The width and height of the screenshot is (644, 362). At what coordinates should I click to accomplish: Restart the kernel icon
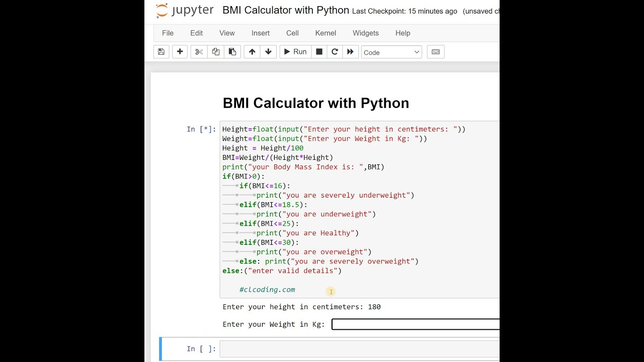click(335, 52)
